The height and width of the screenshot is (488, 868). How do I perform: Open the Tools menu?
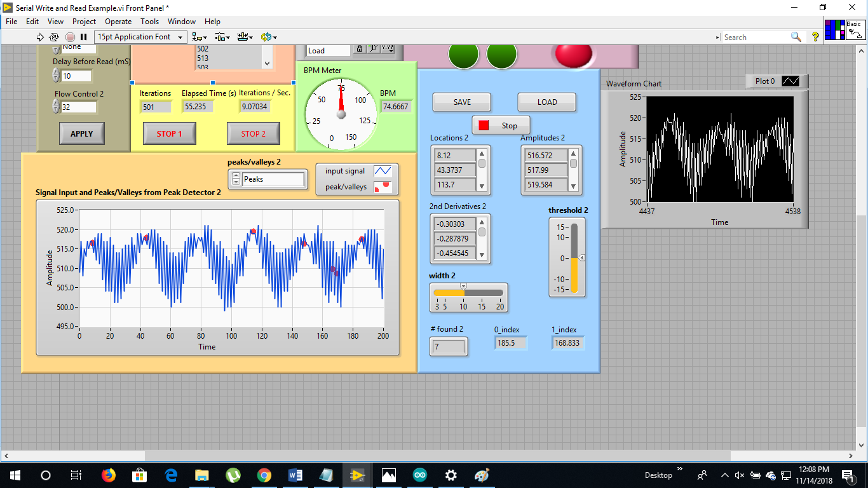(x=150, y=21)
